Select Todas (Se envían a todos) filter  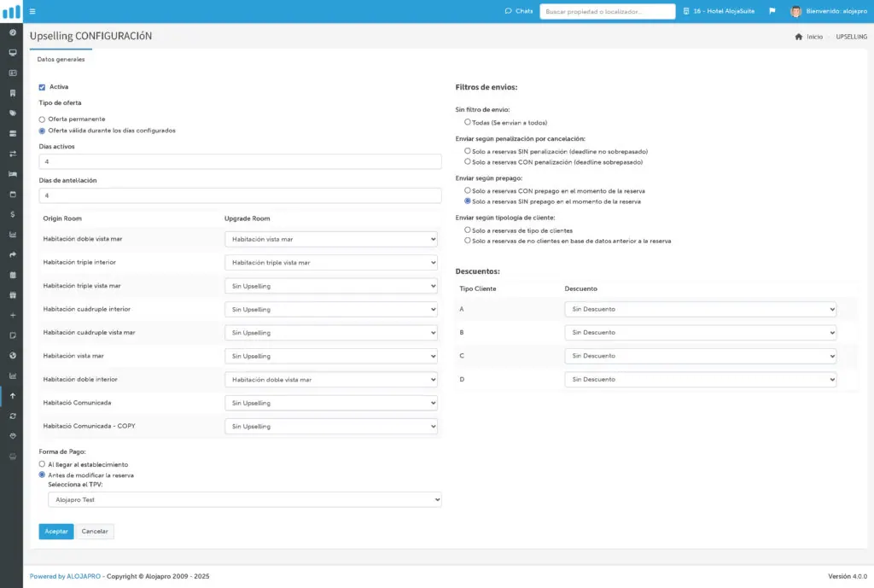pyautogui.click(x=467, y=122)
